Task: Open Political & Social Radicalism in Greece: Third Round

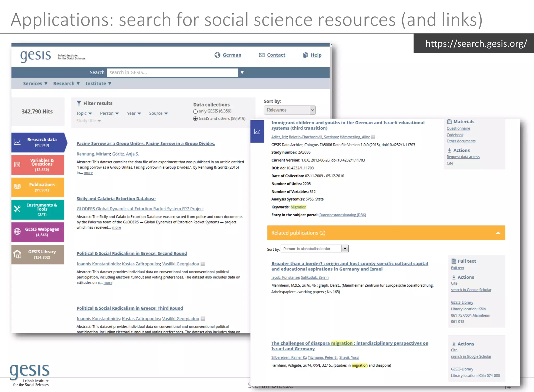Action: coord(130,308)
